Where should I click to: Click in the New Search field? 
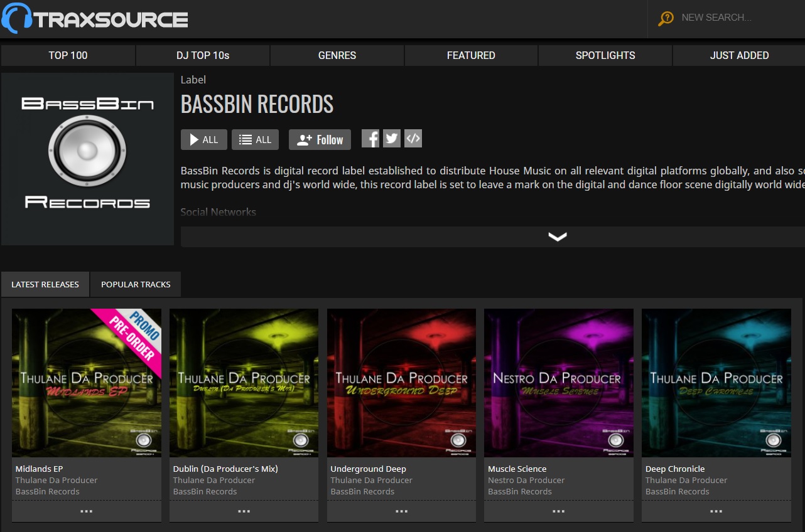tap(741, 18)
